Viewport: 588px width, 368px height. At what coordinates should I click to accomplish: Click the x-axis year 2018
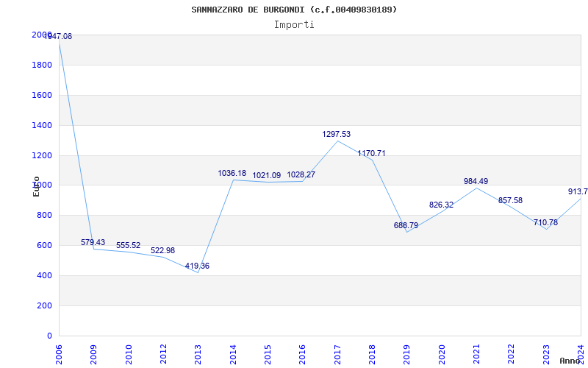(x=373, y=355)
